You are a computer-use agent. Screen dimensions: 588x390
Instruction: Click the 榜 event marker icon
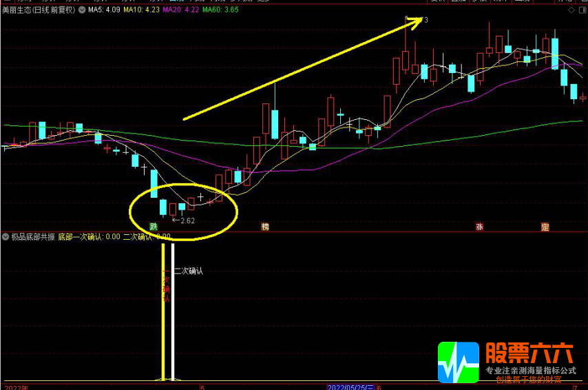(x=265, y=226)
